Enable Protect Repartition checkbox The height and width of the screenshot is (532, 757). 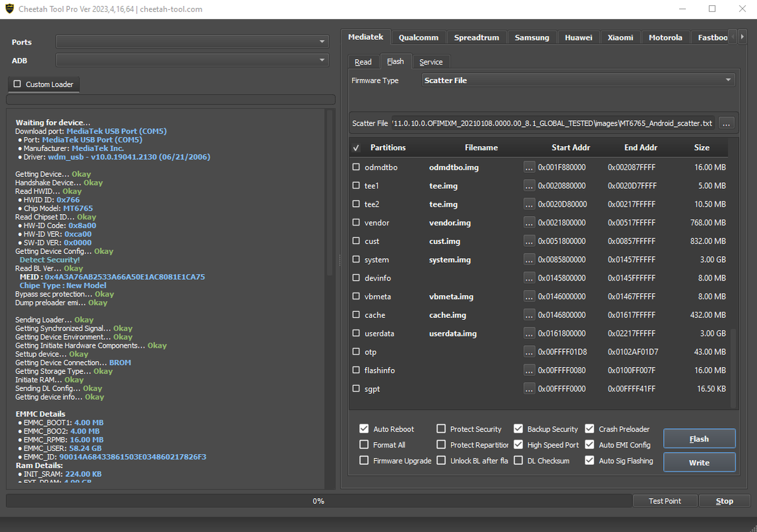point(441,445)
